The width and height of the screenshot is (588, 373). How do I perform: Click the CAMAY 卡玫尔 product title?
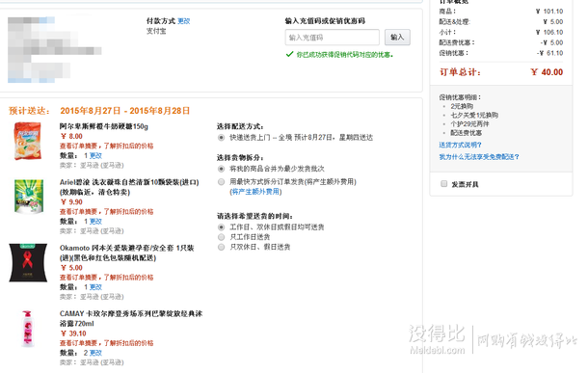[x=131, y=319]
